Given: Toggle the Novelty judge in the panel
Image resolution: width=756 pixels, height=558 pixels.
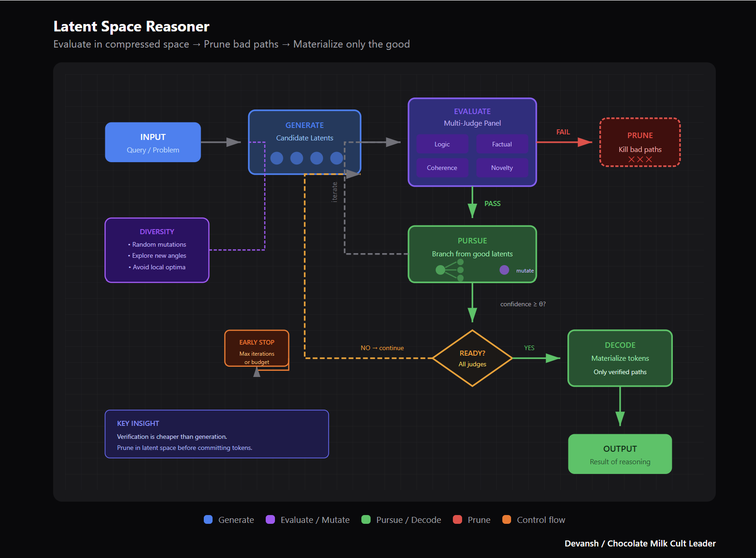Looking at the screenshot, I should 502,167.
